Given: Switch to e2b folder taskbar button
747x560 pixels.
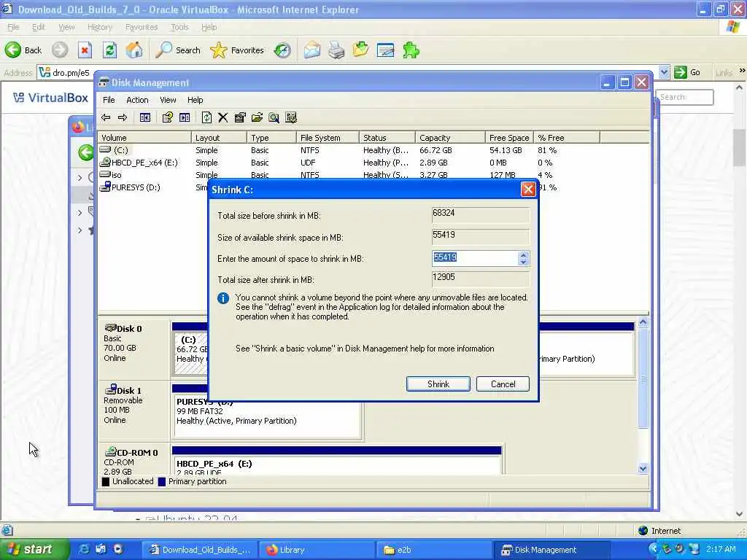Looking at the screenshot, I should [x=433, y=550].
